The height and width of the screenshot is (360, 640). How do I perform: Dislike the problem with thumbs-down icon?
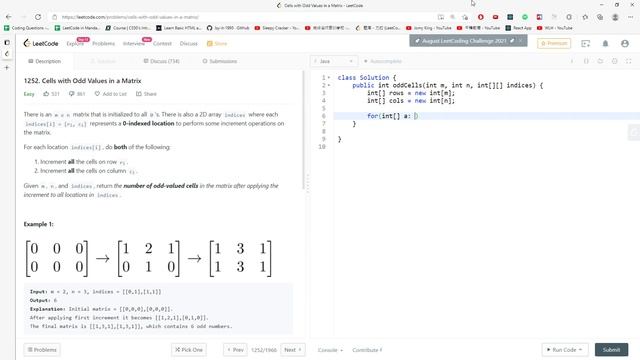pyautogui.click(x=71, y=94)
